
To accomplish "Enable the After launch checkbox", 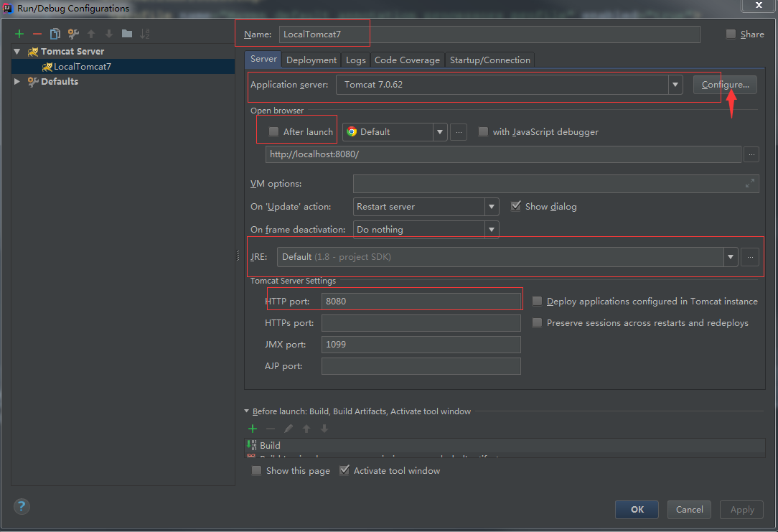I will click(273, 131).
